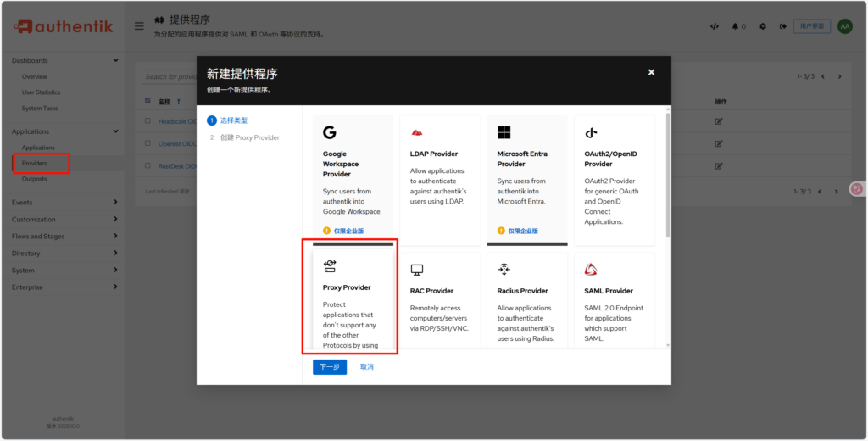Open the Providers sidebar item
Image resolution: width=868 pixels, height=441 pixels.
[34, 164]
